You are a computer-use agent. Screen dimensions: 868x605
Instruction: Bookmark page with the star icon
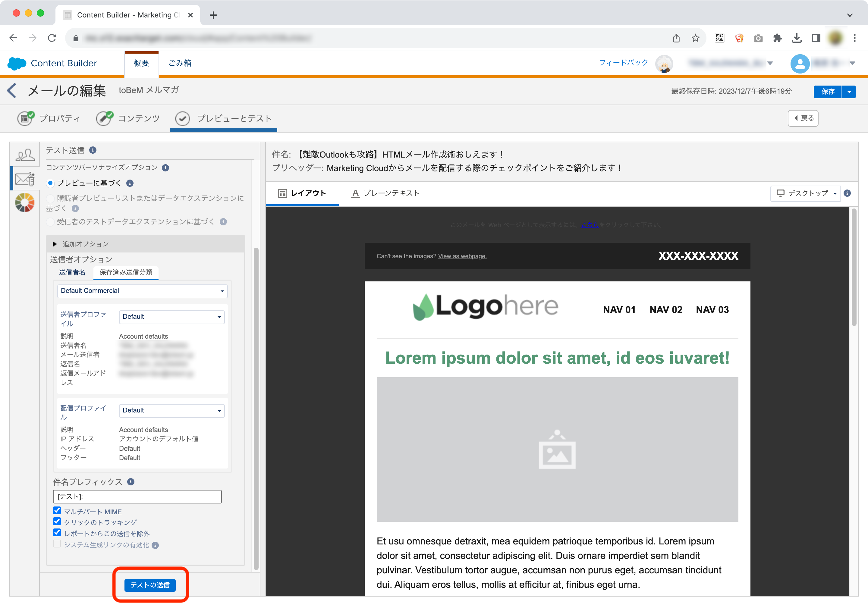point(695,38)
